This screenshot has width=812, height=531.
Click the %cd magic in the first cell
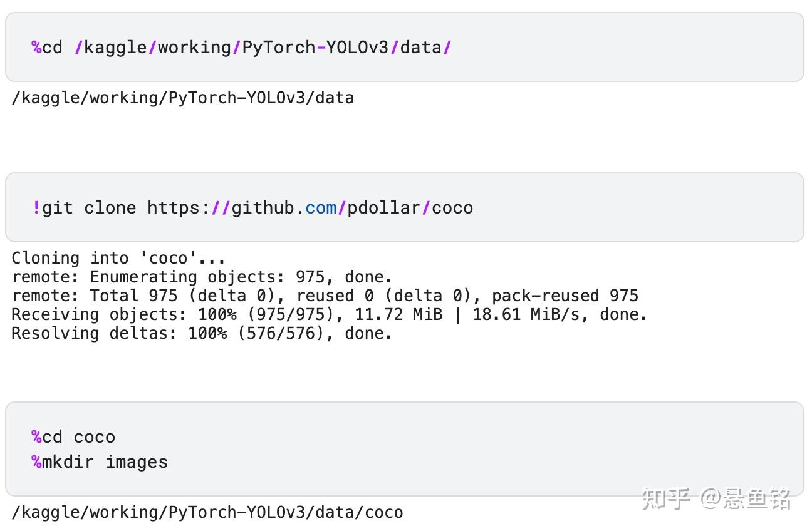point(47,48)
